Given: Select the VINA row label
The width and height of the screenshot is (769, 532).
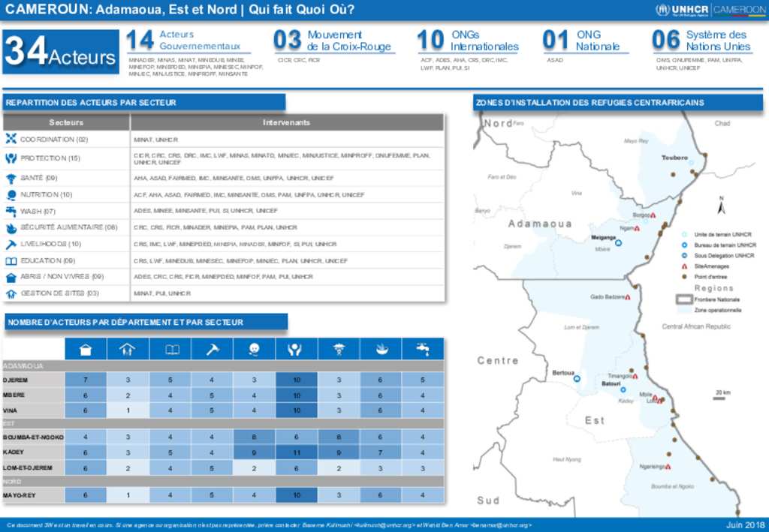Looking at the screenshot, I should coord(10,410).
